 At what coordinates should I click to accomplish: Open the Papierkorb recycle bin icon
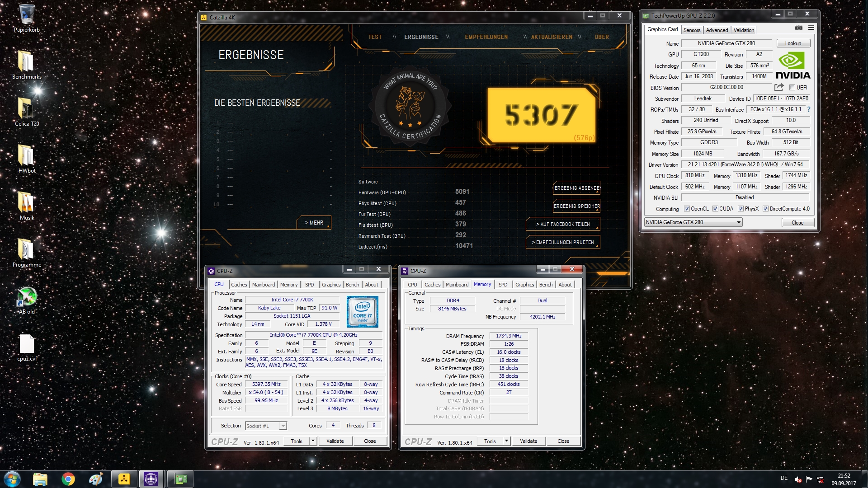(27, 18)
